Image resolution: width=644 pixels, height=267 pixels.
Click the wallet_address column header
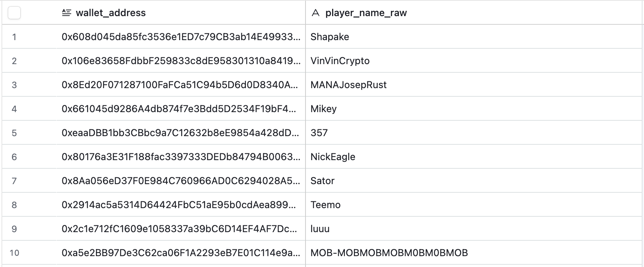111,13
